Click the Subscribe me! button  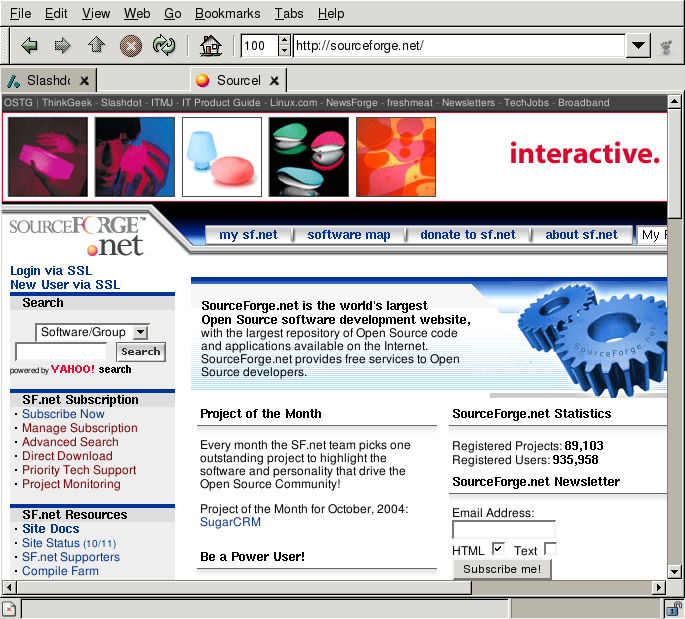501,569
